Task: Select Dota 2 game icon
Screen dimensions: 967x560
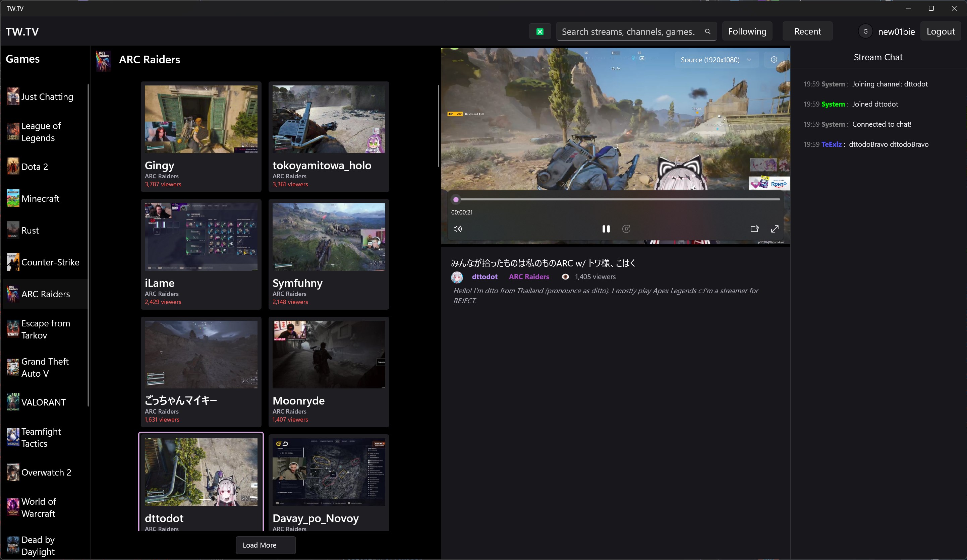Action: pos(13,167)
